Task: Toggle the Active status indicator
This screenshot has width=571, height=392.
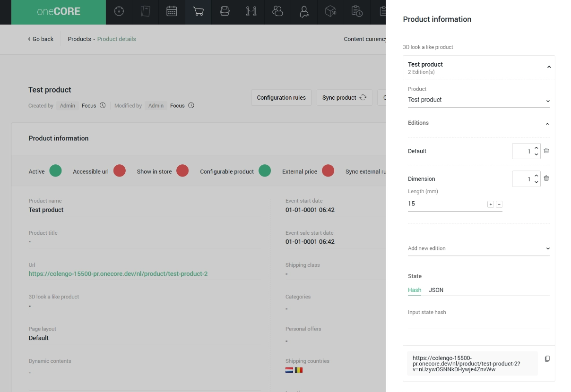Action: [56, 171]
